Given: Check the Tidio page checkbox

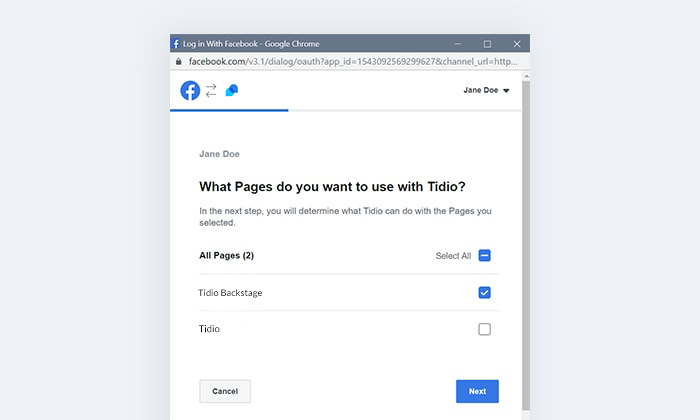Looking at the screenshot, I should click(x=484, y=329).
